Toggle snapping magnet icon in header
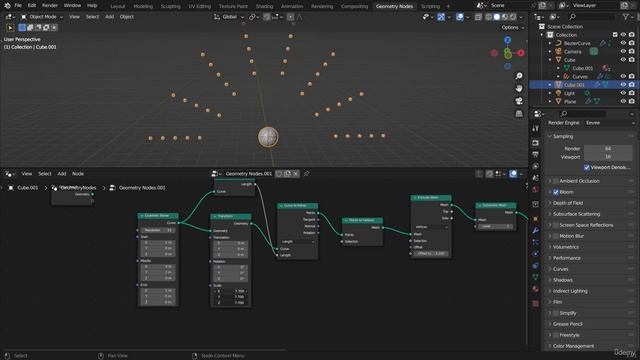This screenshot has height=360, width=640. pyautogui.click(x=267, y=17)
